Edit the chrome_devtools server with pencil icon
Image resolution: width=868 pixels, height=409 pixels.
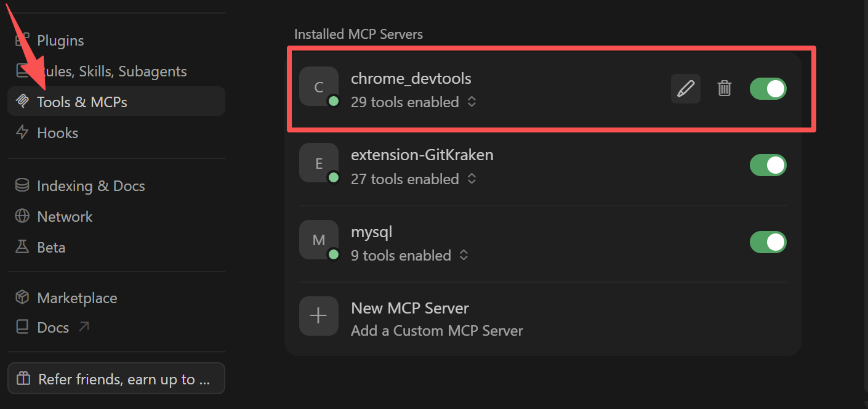click(x=685, y=89)
